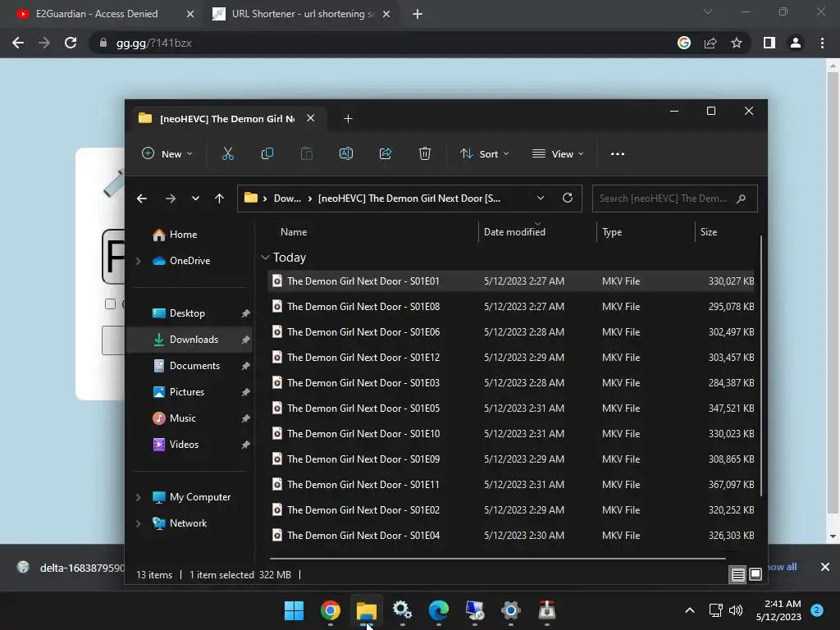This screenshot has height=630, width=840.
Task: Refresh the Explorer folder view
Action: coord(568,199)
